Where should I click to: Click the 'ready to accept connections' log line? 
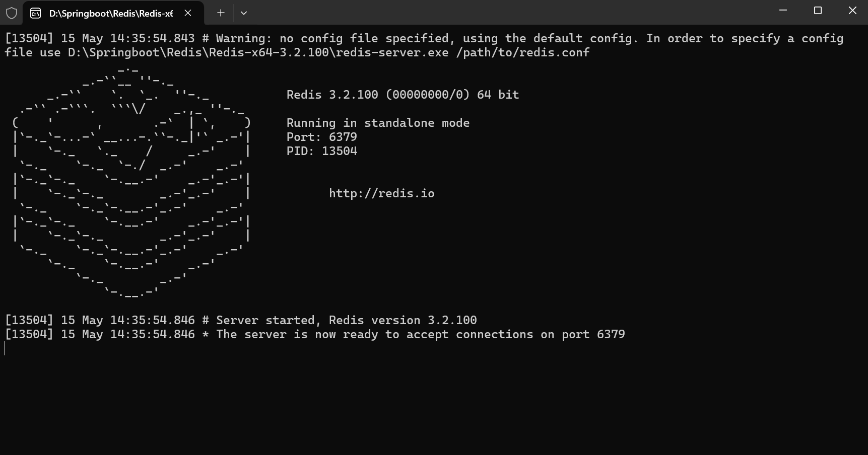(x=315, y=335)
